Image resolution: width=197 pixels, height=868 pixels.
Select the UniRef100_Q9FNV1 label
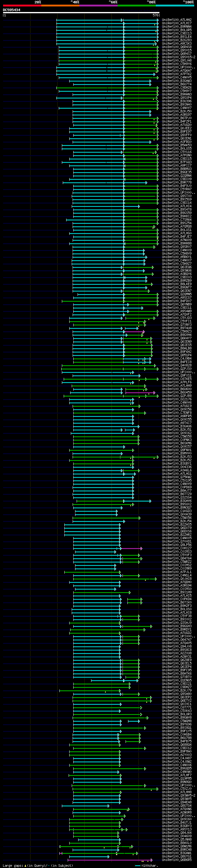pyautogui.click(x=177, y=450)
